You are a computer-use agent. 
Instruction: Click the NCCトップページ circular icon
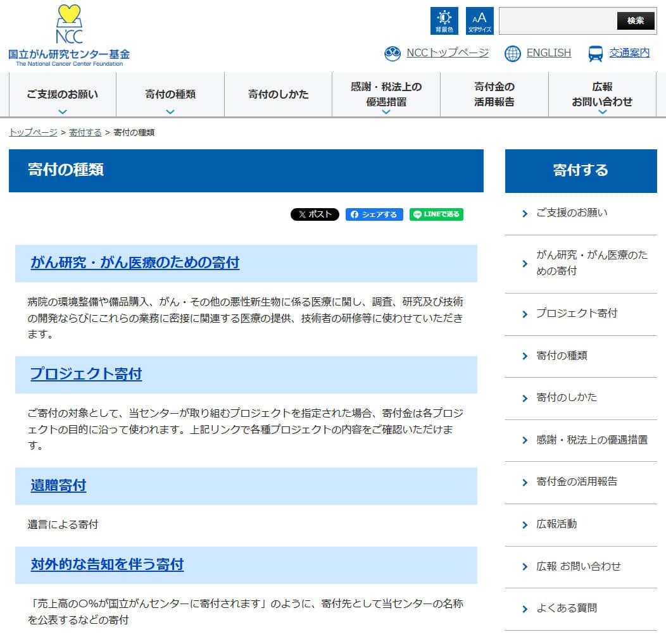click(x=393, y=54)
